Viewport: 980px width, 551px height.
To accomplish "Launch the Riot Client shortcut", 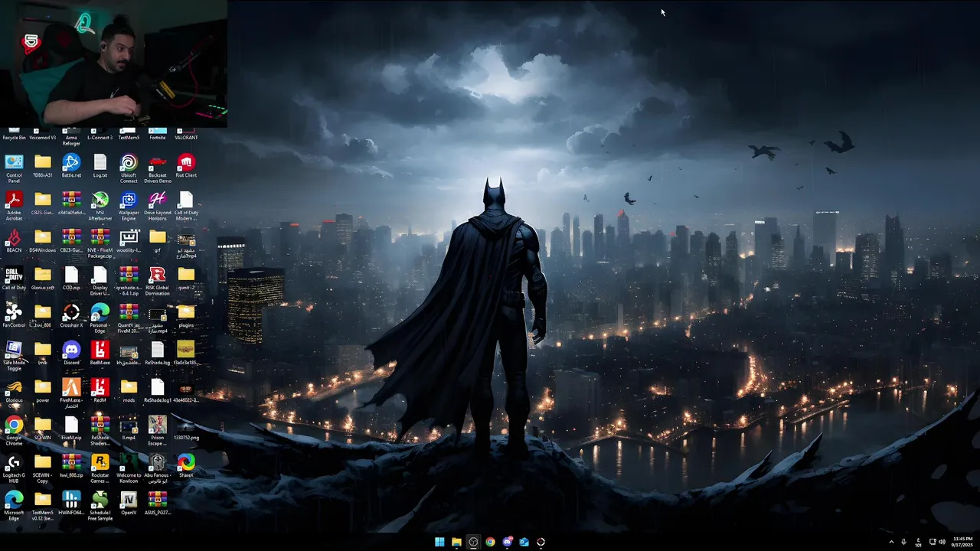I will [186, 166].
